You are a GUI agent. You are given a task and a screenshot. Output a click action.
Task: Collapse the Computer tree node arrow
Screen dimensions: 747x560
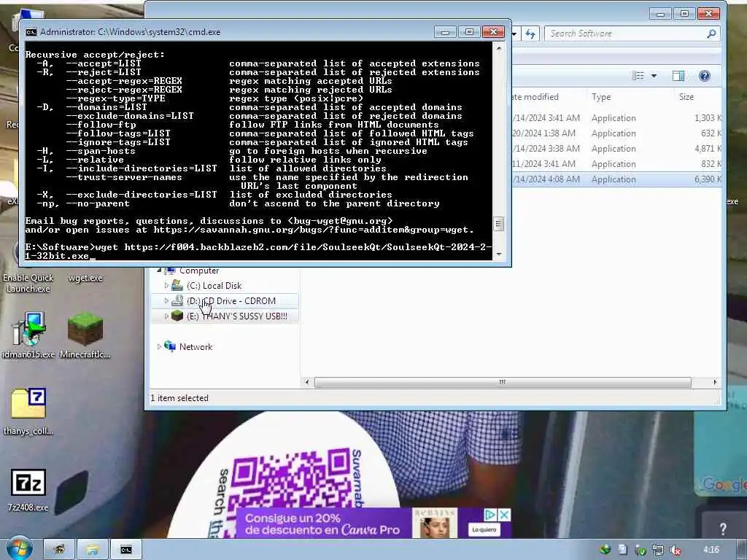158,271
